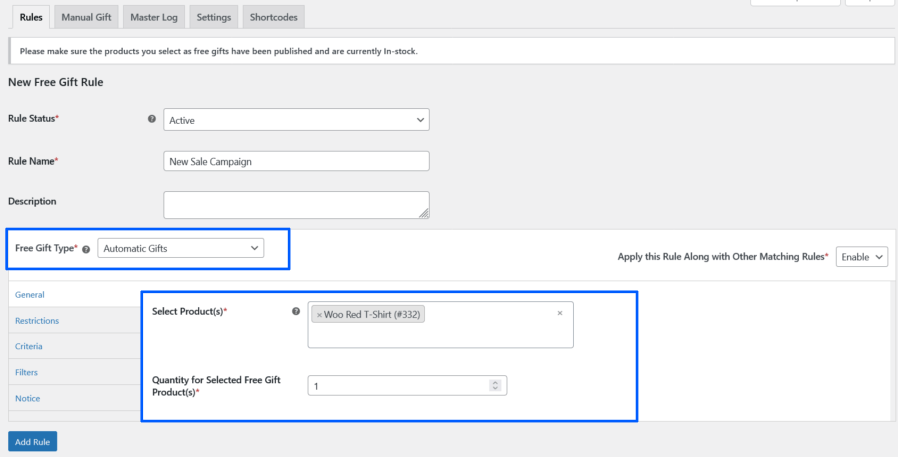Focus the gift quantity number field
This screenshot has width=898, height=457.
(x=407, y=386)
